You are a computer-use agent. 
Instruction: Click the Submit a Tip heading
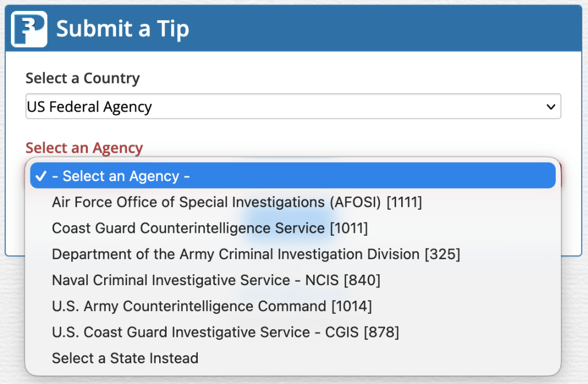122,29
